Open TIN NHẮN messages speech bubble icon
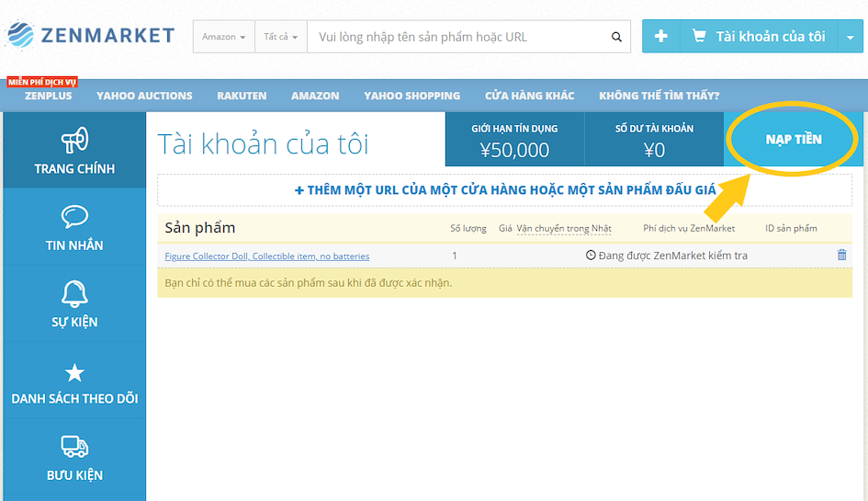The height and width of the screenshot is (501, 868). point(74,217)
